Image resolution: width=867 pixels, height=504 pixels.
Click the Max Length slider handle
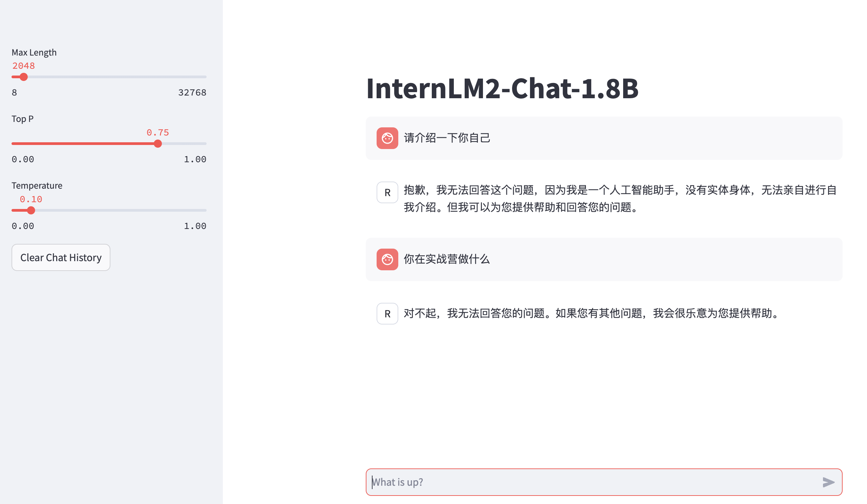pyautogui.click(x=24, y=77)
